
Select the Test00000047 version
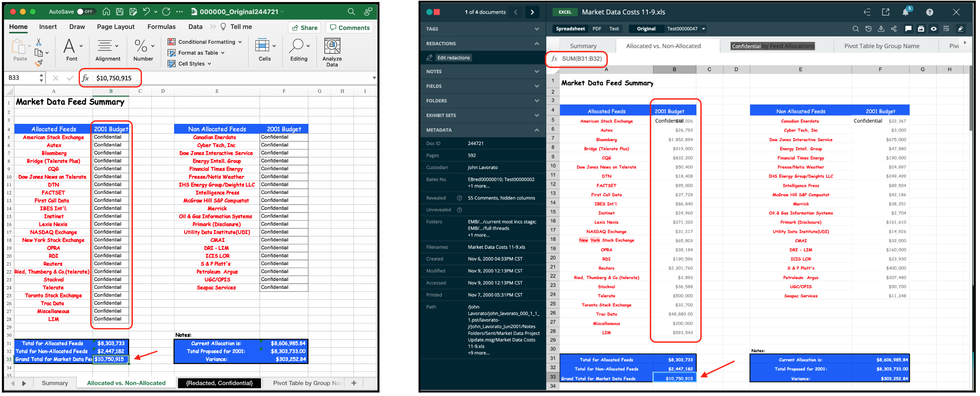[682, 29]
